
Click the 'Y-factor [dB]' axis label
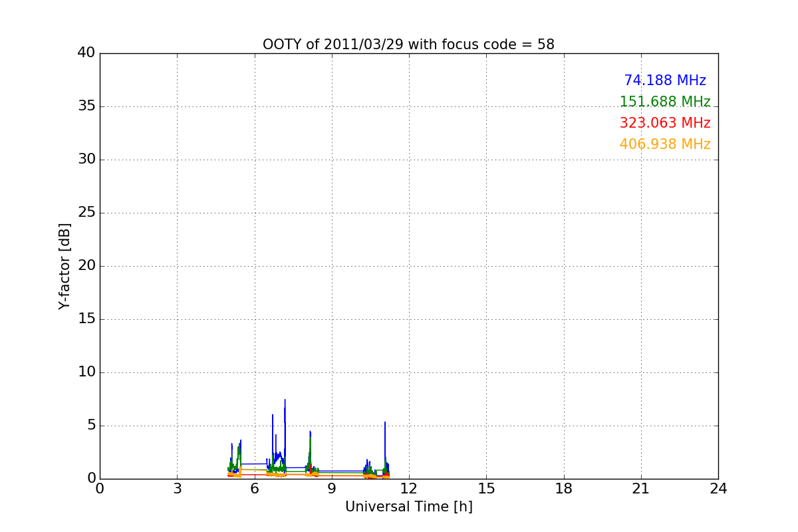[x=65, y=266]
